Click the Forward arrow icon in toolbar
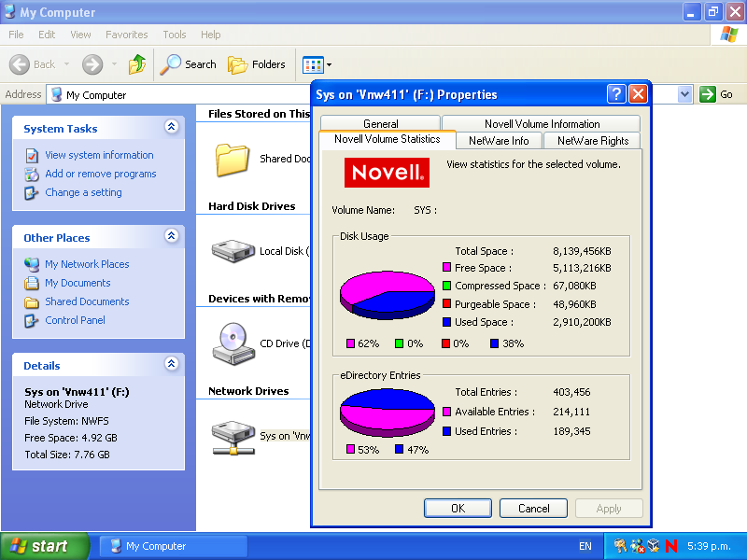The width and height of the screenshot is (747, 560). 92,64
